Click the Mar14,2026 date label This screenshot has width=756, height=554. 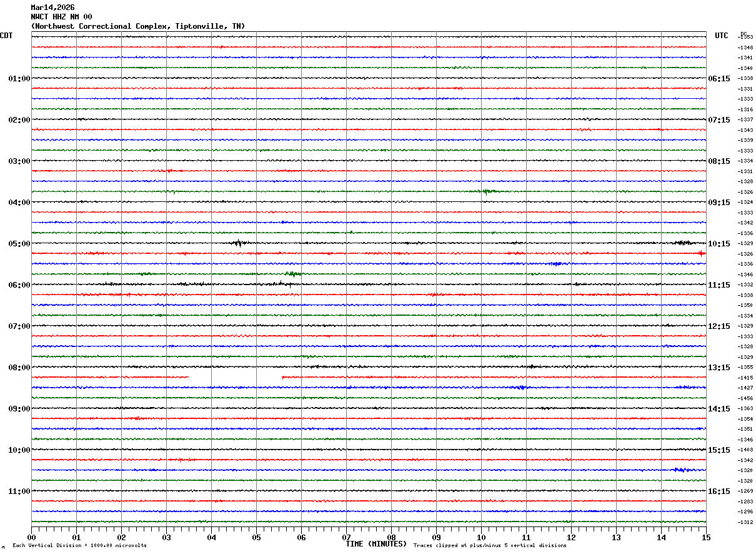(x=52, y=8)
